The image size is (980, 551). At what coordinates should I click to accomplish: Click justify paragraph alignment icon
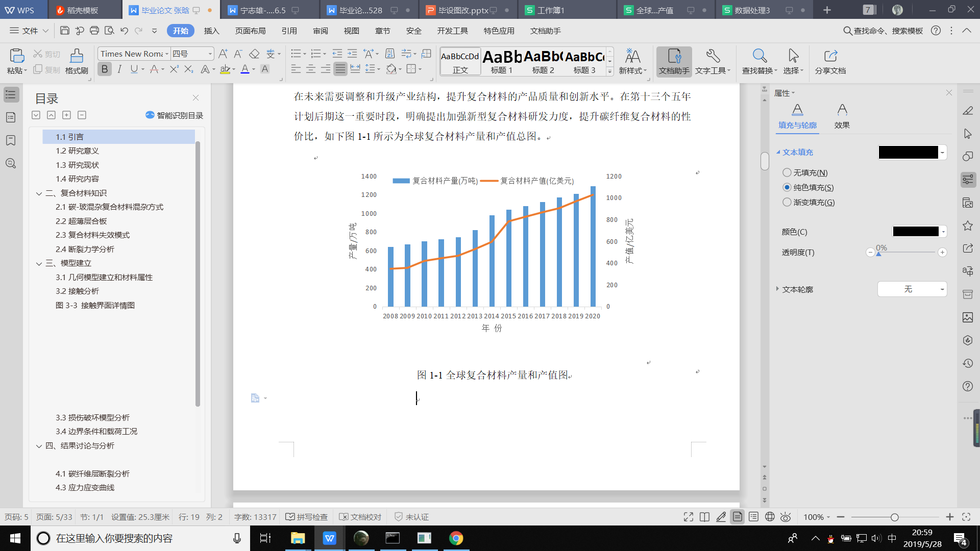tap(340, 69)
